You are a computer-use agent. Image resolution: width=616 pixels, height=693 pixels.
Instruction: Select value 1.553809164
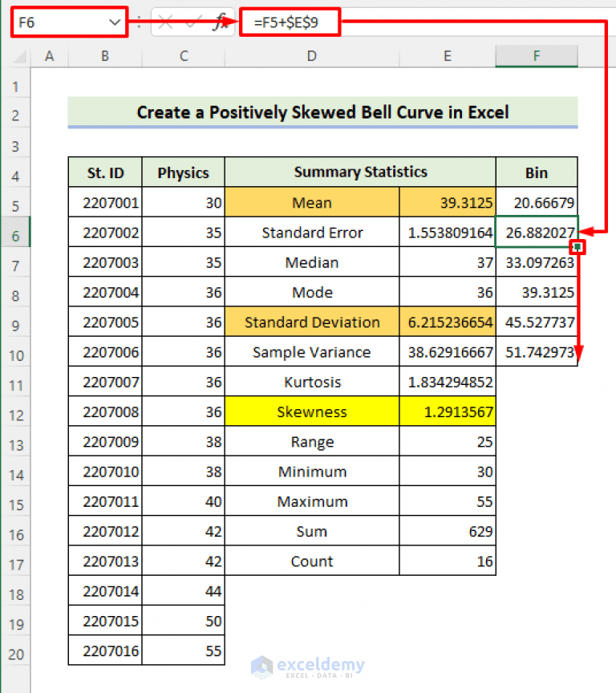pos(448,232)
